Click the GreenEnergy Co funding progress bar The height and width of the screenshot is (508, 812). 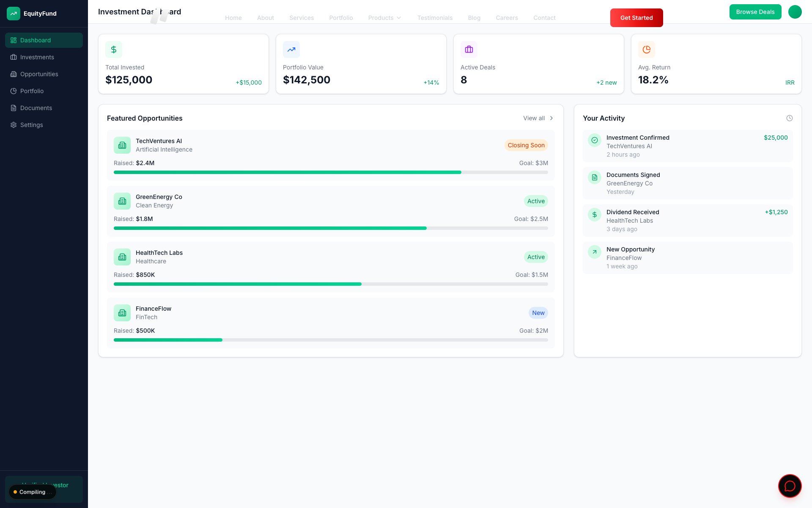pos(331,228)
